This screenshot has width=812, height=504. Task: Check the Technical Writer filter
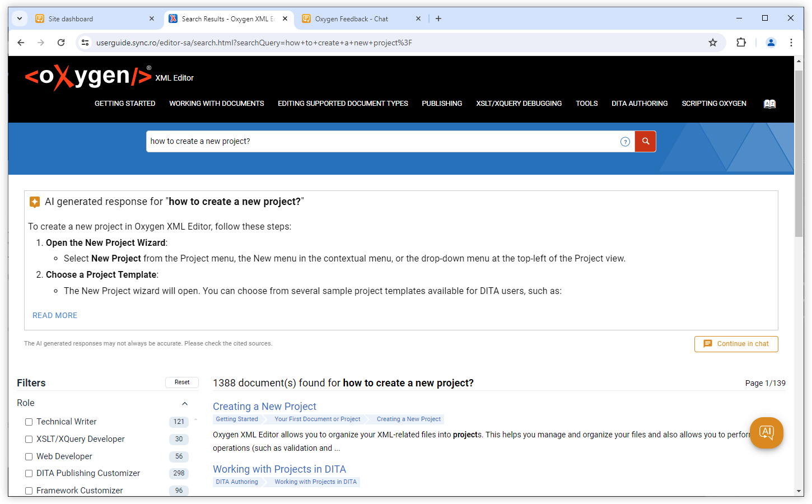[x=29, y=422]
